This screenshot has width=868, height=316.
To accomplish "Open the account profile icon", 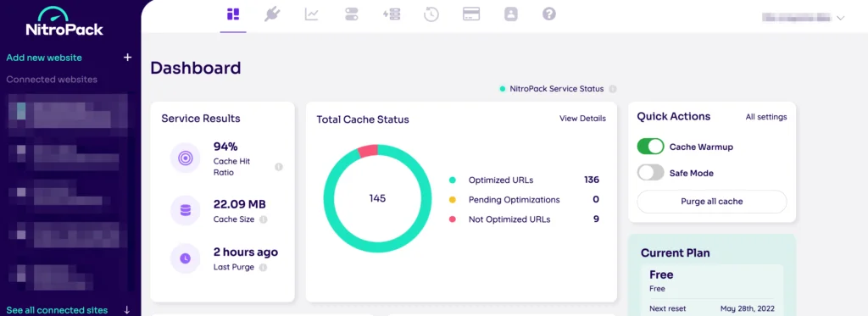I will pyautogui.click(x=510, y=14).
